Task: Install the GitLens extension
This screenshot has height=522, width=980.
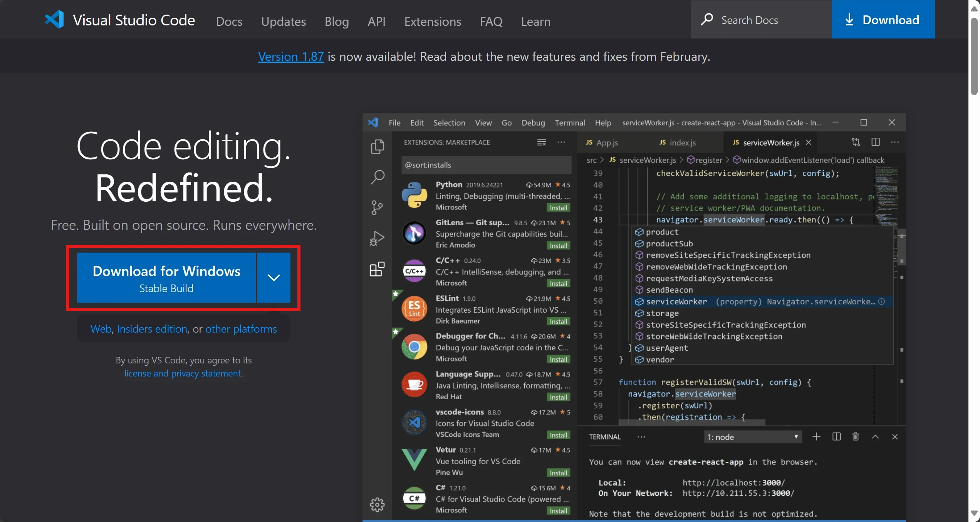Action: coord(558,246)
